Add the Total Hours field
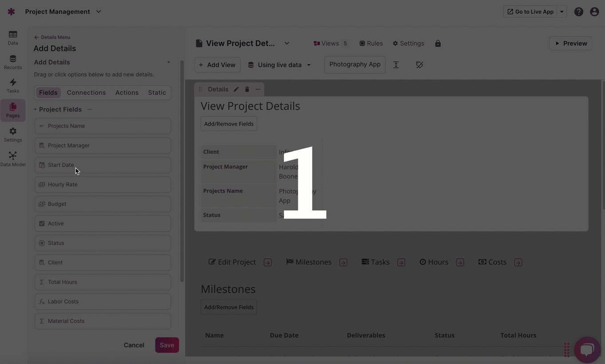Screen dimensions: 605x364 point(103,282)
